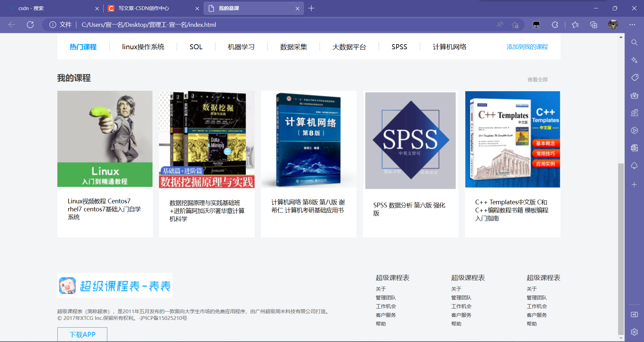
Task: Reload the page with refresh icon
Action: pos(30,24)
